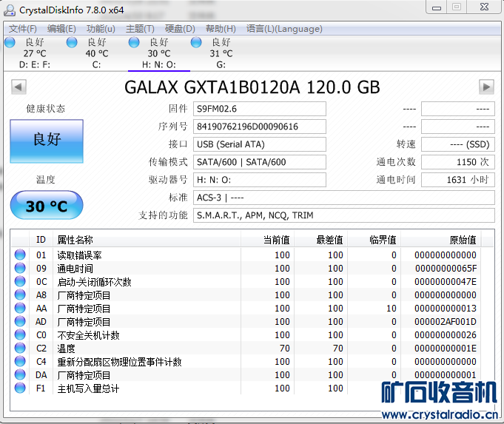Go to previous disk with left arrow
This screenshot has width=504, height=424.
tap(19, 87)
